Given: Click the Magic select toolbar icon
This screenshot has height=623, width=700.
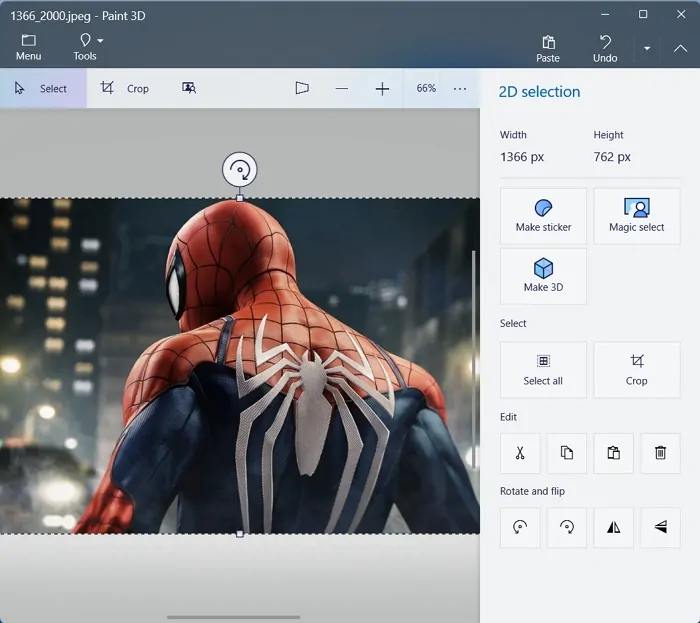Looking at the screenshot, I should (189, 88).
